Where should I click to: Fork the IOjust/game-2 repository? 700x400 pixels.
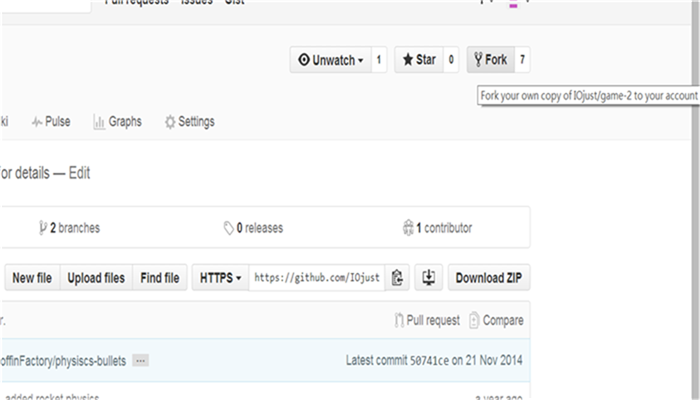point(491,59)
